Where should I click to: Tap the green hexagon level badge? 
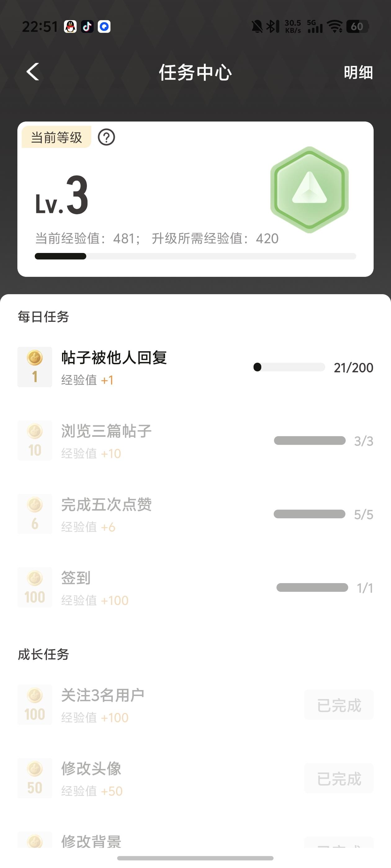click(309, 190)
